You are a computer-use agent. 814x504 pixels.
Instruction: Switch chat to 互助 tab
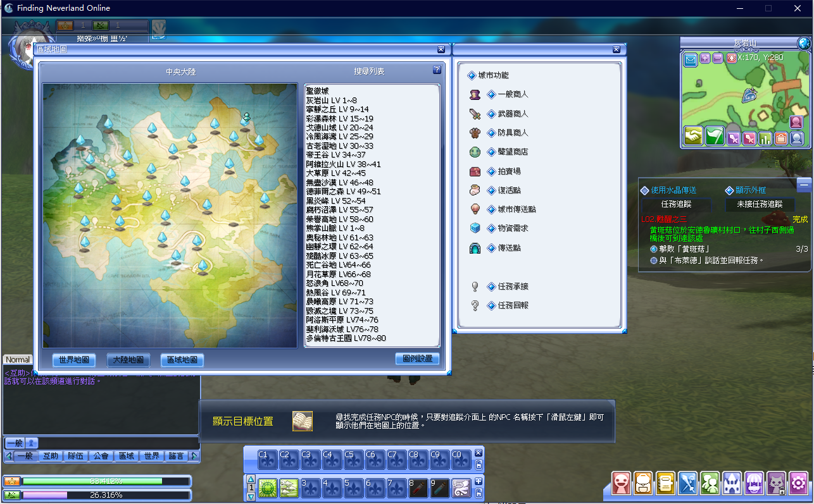50,455
